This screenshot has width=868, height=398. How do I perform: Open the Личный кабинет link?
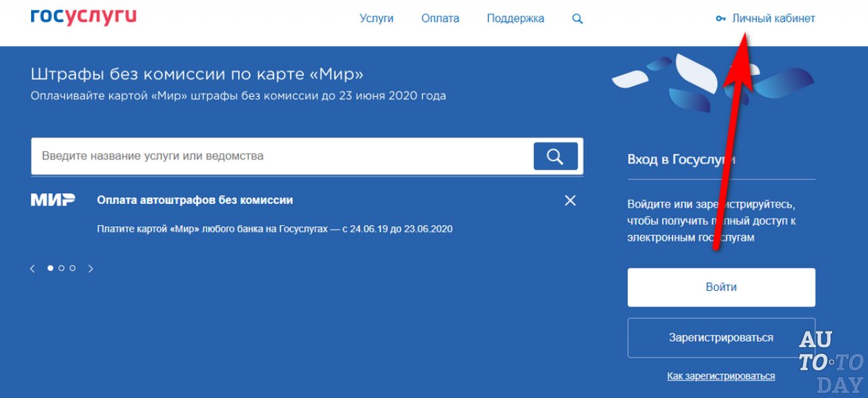[773, 19]
